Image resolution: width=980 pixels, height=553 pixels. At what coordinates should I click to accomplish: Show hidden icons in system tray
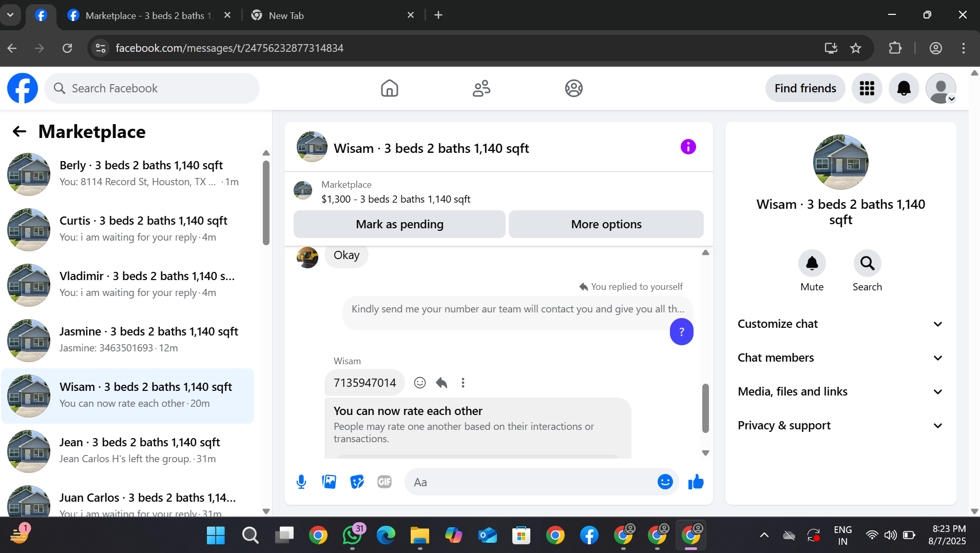pos(764,536)
